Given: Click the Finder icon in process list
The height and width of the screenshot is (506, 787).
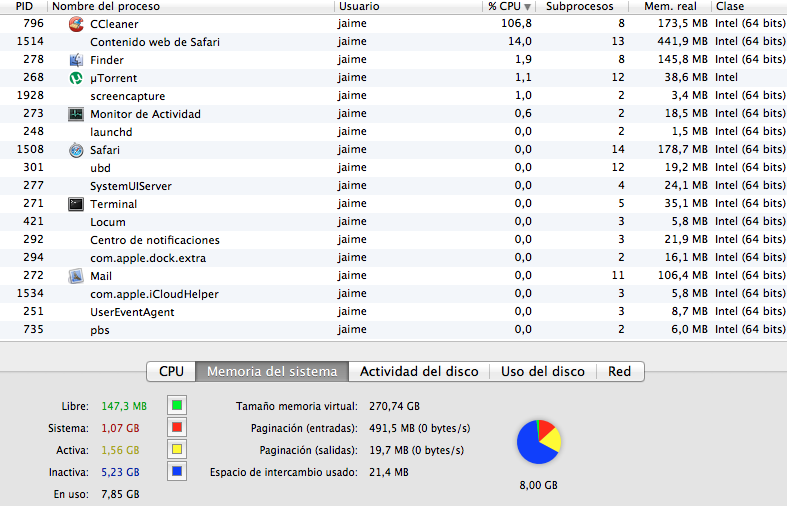Looking at the screenshot, I should [76, 60].
